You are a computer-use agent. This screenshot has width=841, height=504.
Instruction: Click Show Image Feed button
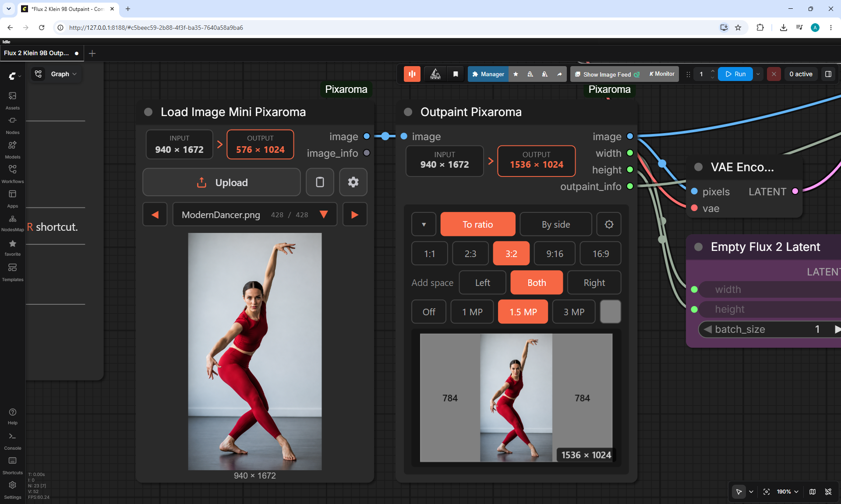click(x=608, y=74)
